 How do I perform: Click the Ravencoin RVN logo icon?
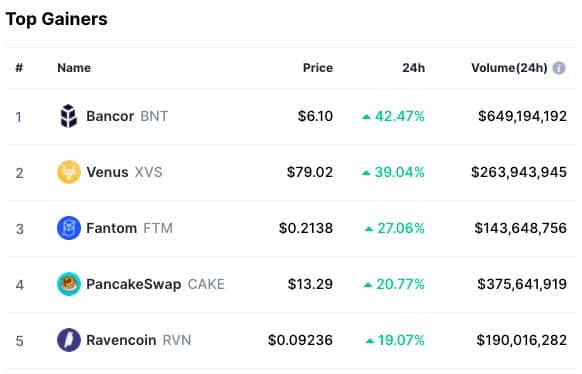(x=69, y=340)
